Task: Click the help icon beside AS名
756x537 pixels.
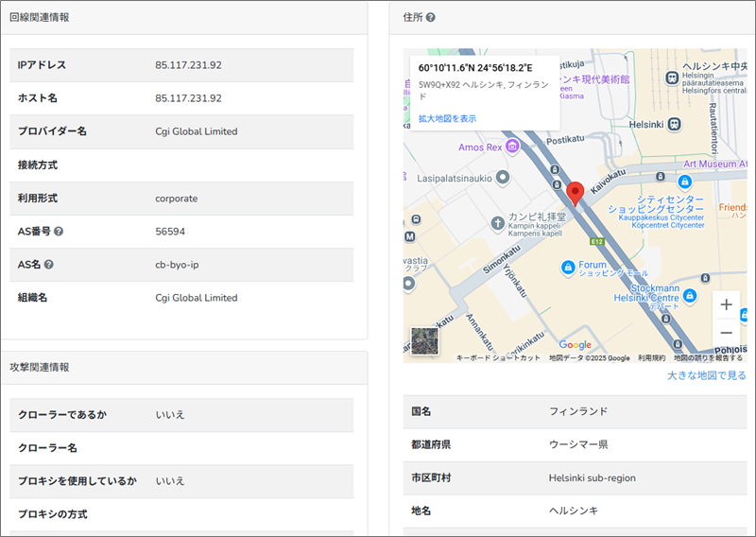Action: pyautogui.click(x=48, y=265)
